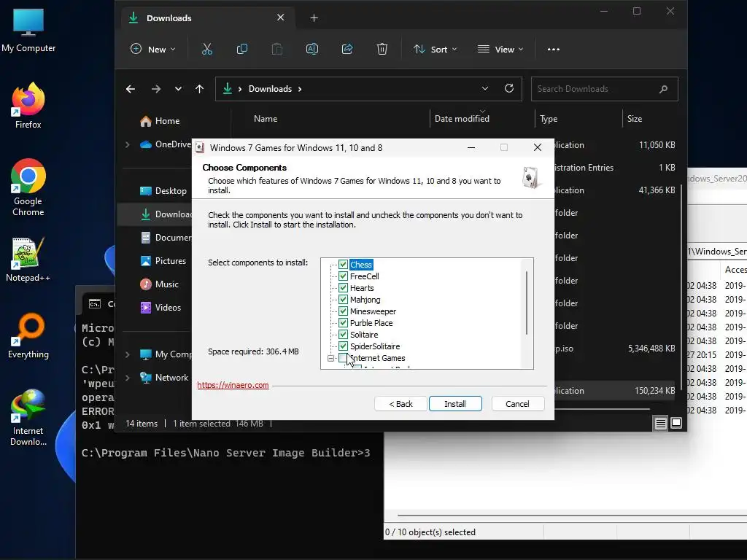This screenshot has width=747, height=560.
Task: Go up one folder level arrow
Action: coord(200,89)
